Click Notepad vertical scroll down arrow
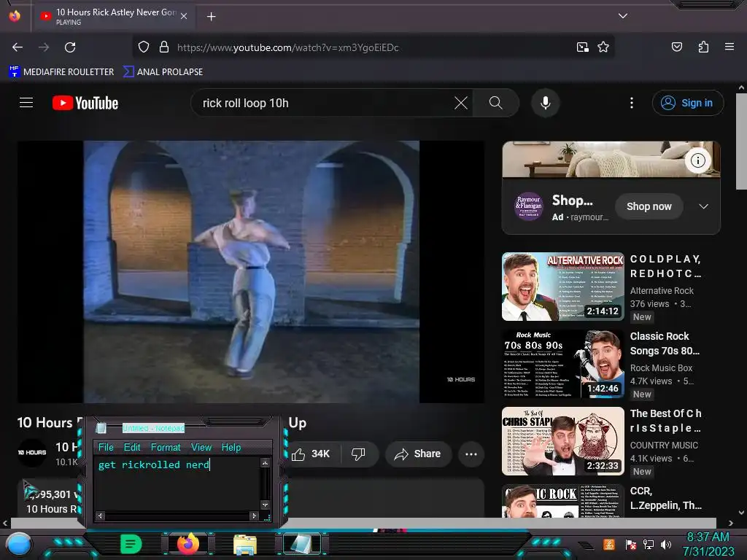Screen dimensions: 747x560 tap(266, 505)
